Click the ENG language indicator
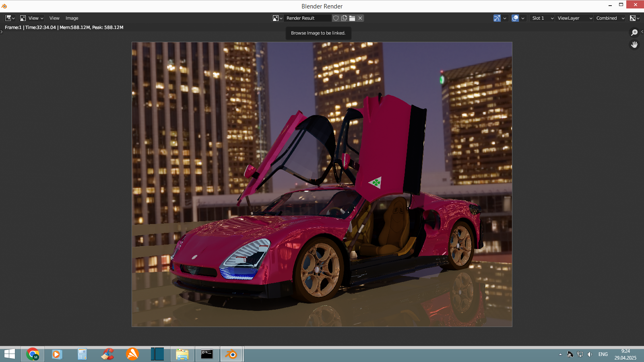 tap(603, 354)
